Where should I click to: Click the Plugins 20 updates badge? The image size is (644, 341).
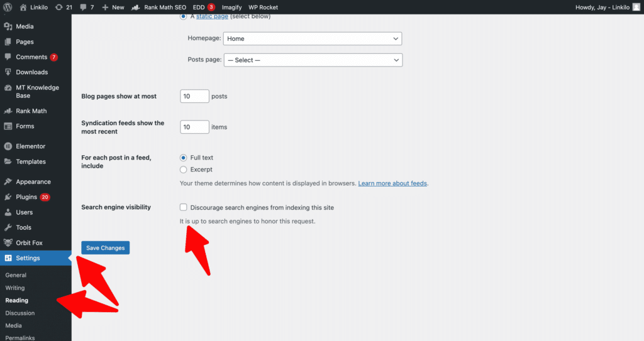[45, 197]
